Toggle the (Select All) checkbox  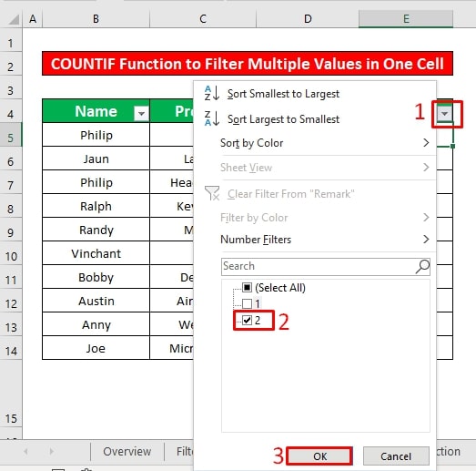click(x=248, y=287)
